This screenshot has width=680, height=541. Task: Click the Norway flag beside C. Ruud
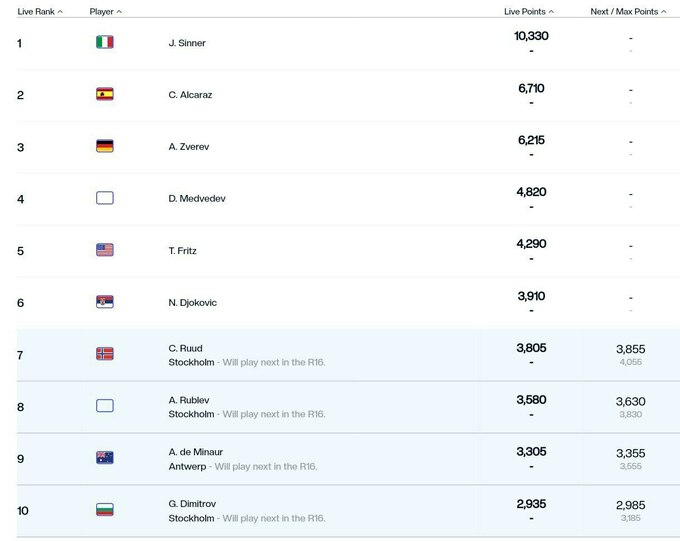point(104,354)
